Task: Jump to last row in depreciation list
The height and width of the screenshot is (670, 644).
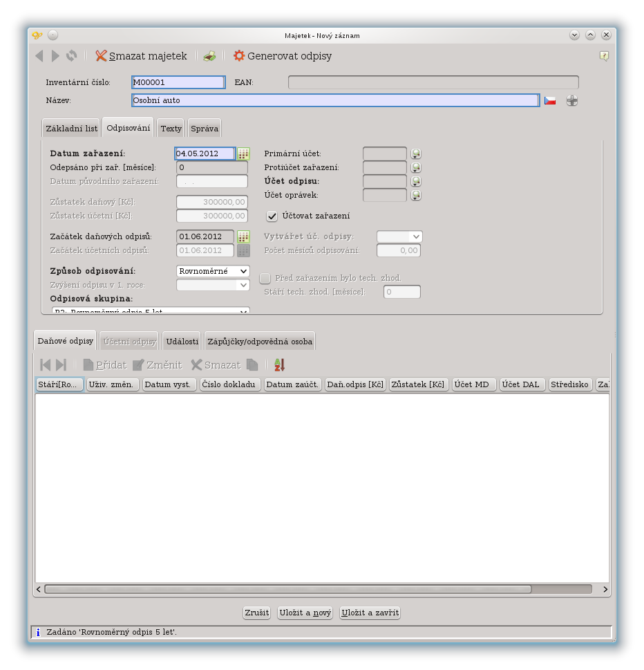Action: tap(61, 365)
